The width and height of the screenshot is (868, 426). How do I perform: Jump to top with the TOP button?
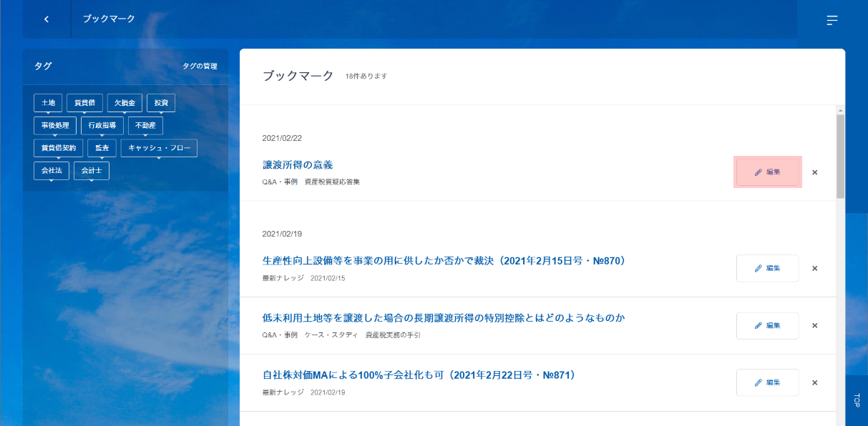[x=857, y=400]
